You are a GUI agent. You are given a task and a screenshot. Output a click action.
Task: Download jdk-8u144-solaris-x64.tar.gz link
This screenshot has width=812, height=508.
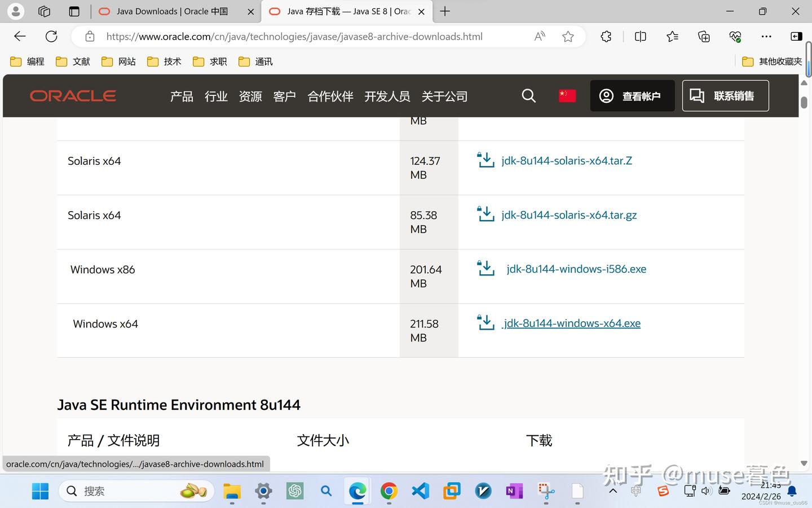(569, 214)
